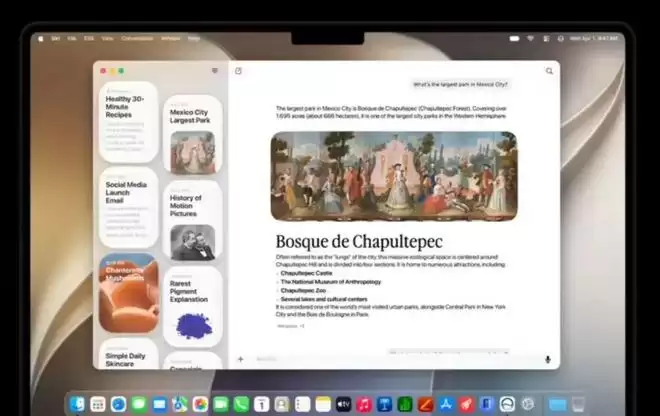Open Contacts from the dock

click(282, 405)
